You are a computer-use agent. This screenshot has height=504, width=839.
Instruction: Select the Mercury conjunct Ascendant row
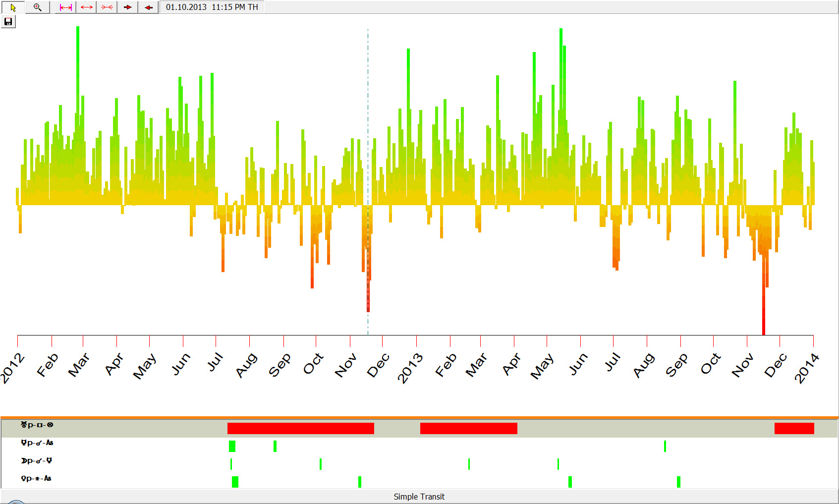tap(37, 443)
